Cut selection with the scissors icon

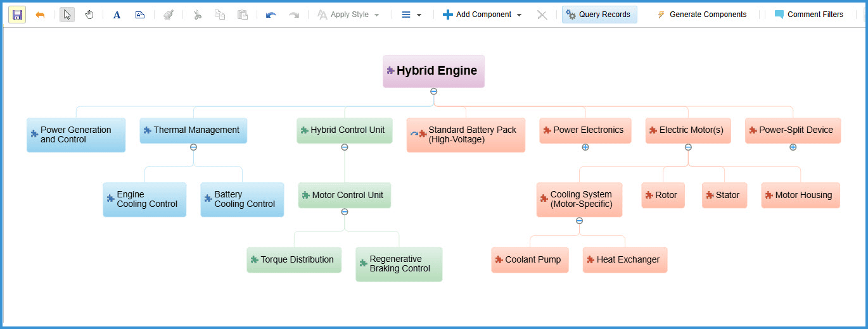click(197, 15)
